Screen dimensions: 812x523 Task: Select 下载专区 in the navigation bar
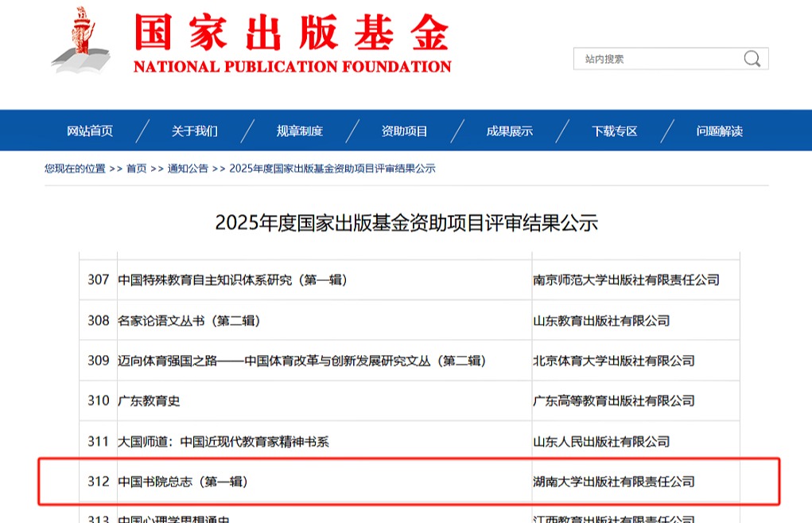(614, 131)
